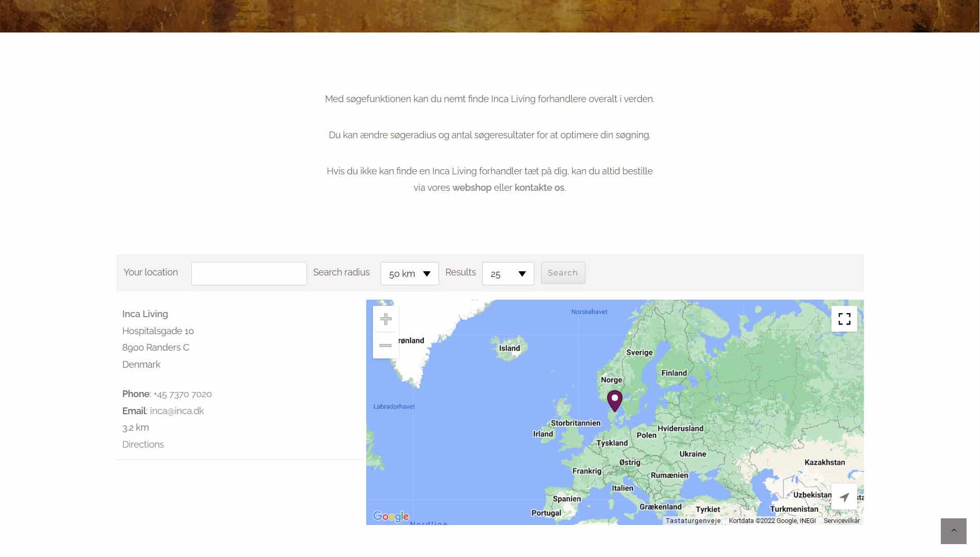Open the Servicevilkår terms link
Screen dimensions: 980x557
(842, 521)
